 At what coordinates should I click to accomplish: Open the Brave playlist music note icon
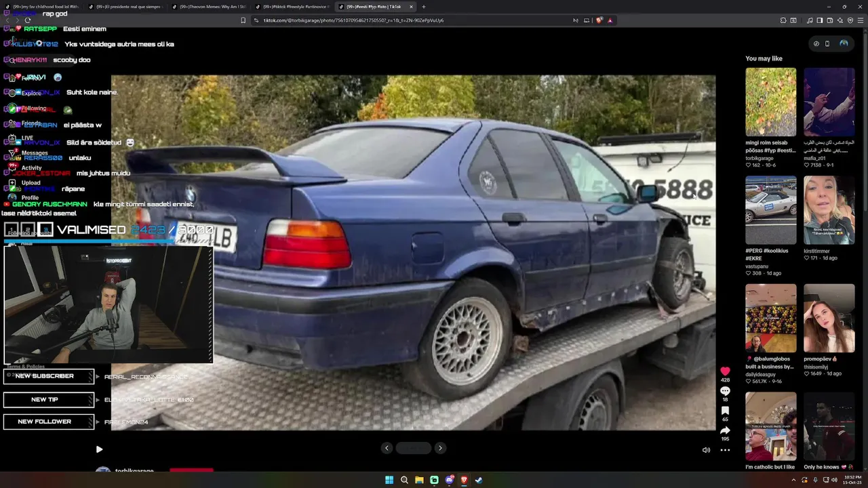point(810,20)
